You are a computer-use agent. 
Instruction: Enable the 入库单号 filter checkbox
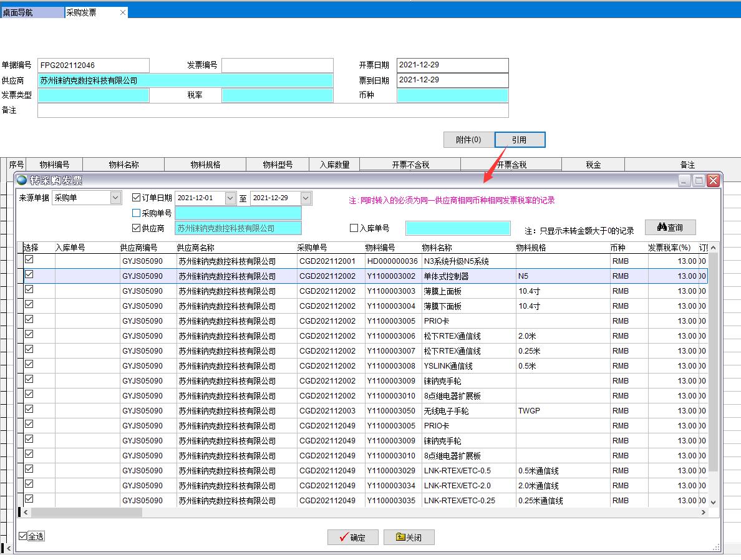354,228
